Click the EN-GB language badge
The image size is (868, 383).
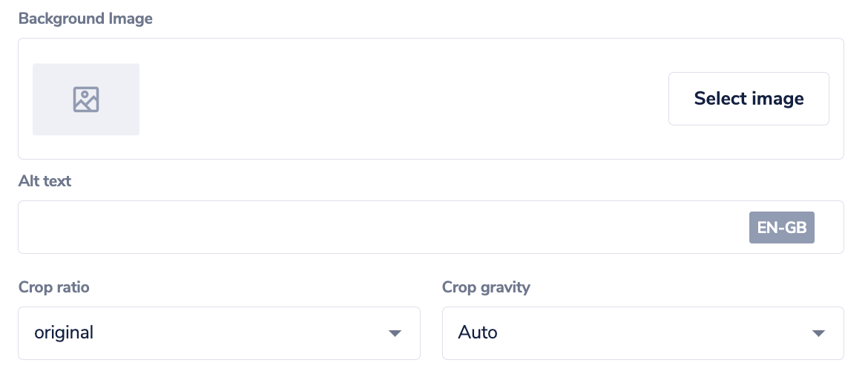pyautogui.click(x=782, y=228)
